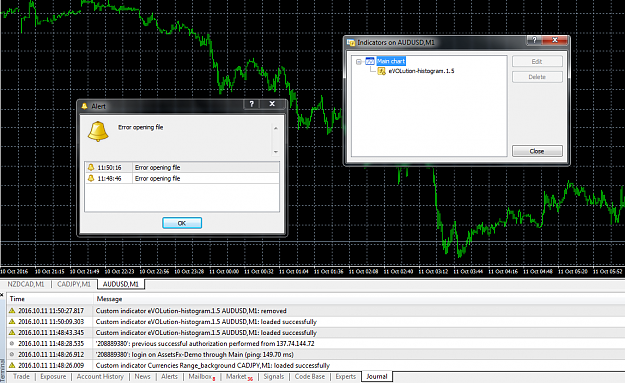Open the Market tab in the Terminal

[239, 377]
